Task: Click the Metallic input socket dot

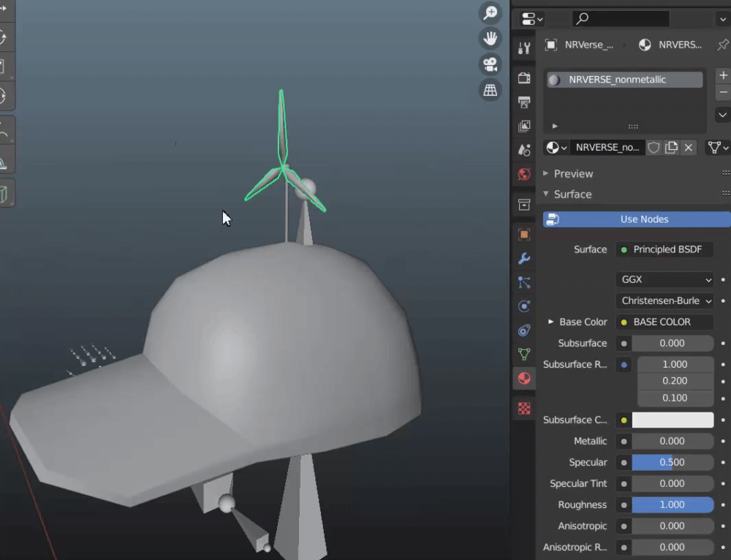Action: point(624,442)
